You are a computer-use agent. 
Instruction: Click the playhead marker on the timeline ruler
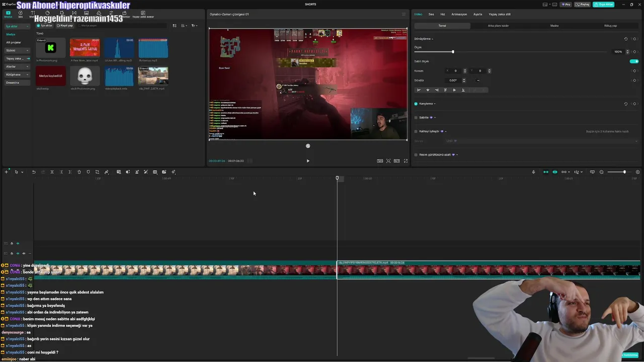coord(337,178)
